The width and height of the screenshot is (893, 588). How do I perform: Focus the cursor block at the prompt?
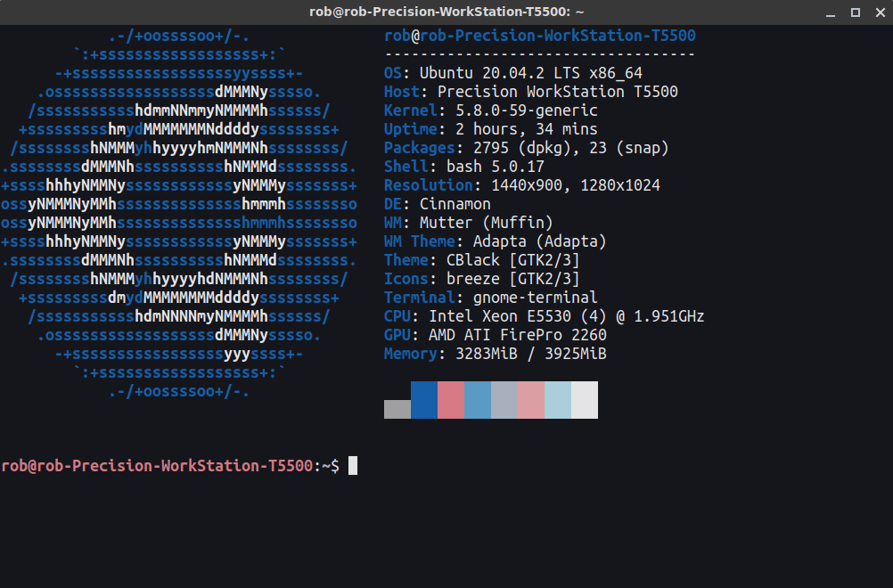pyautogui.click(x=353, y=466)
